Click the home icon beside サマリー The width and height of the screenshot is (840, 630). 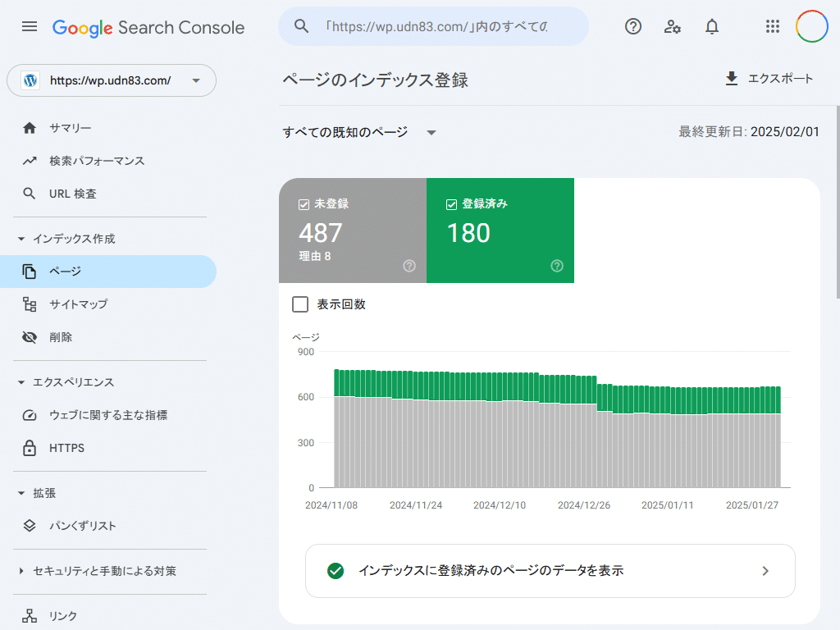coord(30,128)
